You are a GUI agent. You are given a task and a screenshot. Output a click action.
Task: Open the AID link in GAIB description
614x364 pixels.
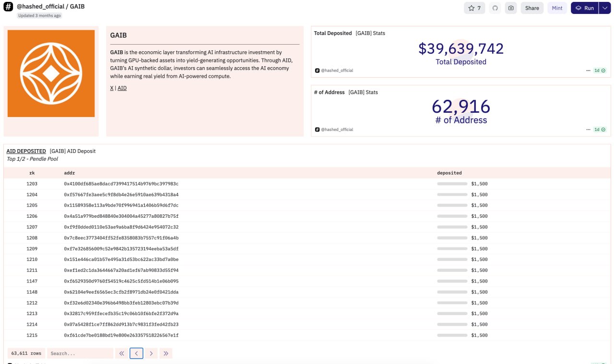click(x=122, y=88)
